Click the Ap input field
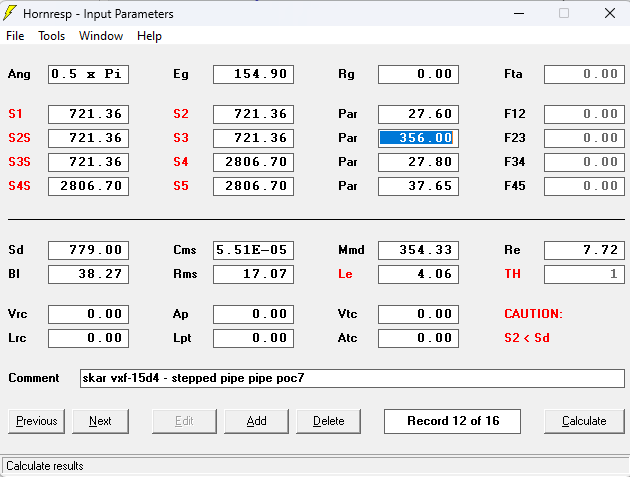Image resolution: width=630 pixels, height=477 pixels. (x=254, y=314)
